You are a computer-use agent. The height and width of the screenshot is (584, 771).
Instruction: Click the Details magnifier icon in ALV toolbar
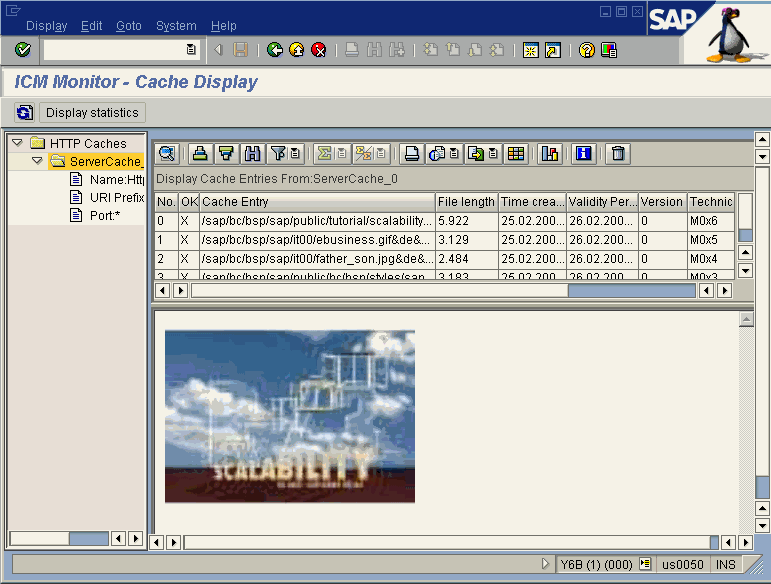(167, 153)
